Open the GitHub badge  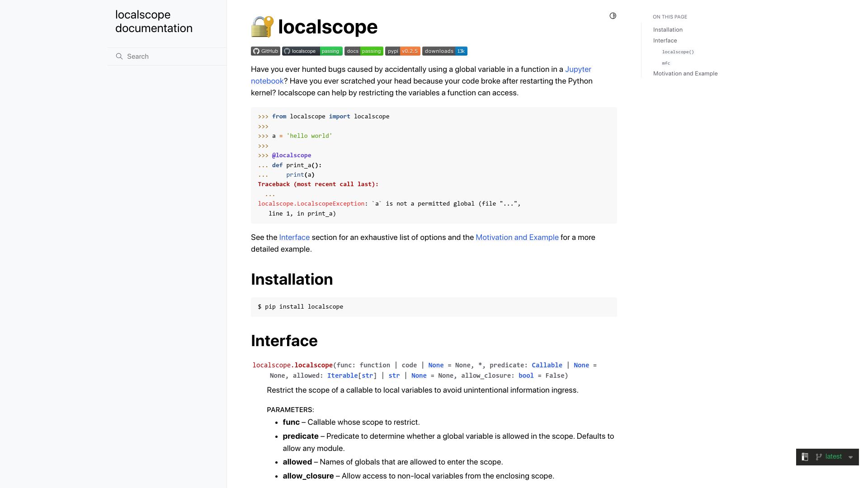(x=265, y=51)
